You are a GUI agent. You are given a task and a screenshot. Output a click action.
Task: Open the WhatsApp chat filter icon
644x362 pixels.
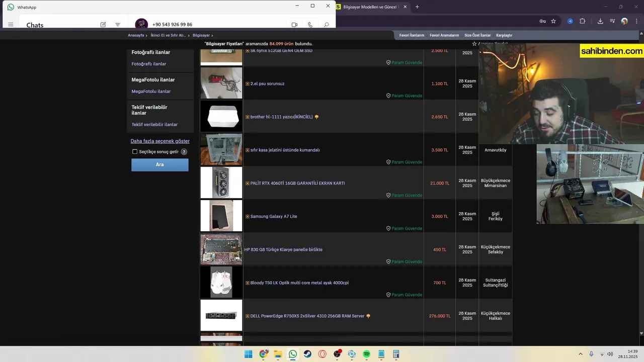(118, 25)
